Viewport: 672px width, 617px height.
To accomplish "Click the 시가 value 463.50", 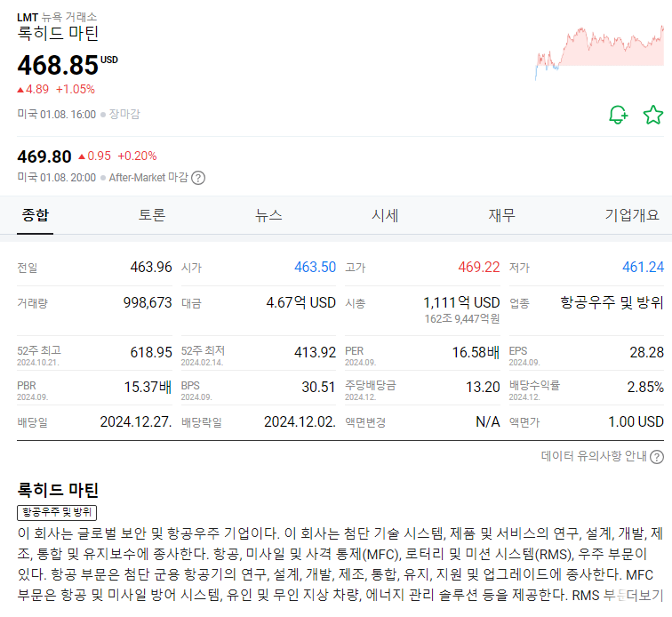I will tap(315, 267).
